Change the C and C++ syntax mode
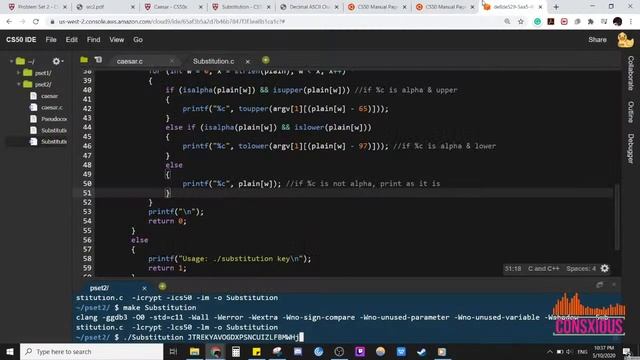The height and width of the screenshot is (360, 640). click(543, 269)
